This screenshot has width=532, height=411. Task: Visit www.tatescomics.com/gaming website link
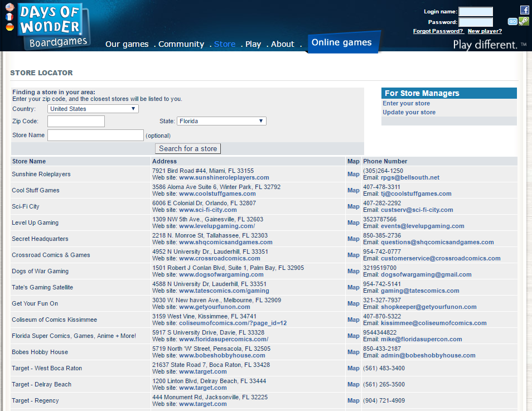pos(224,291)
